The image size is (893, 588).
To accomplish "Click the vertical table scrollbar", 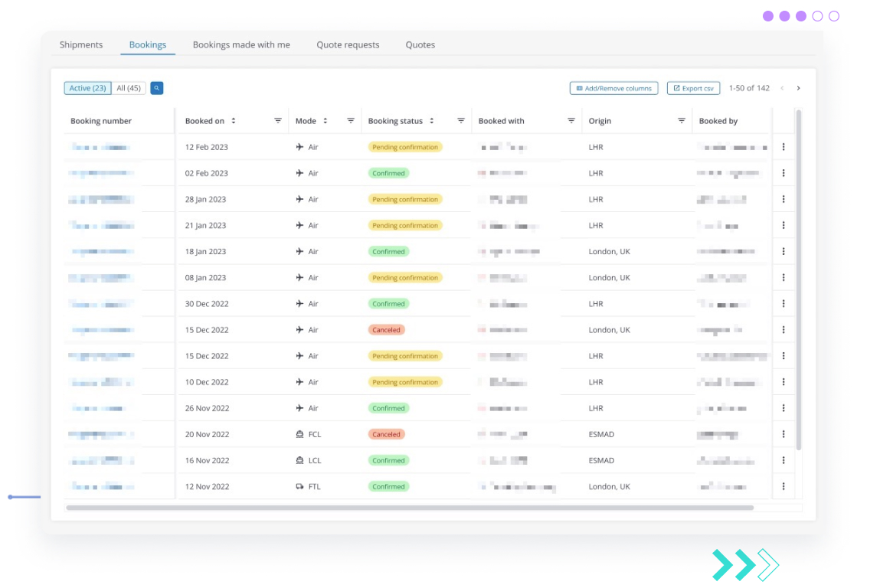I will pos(799,280).
